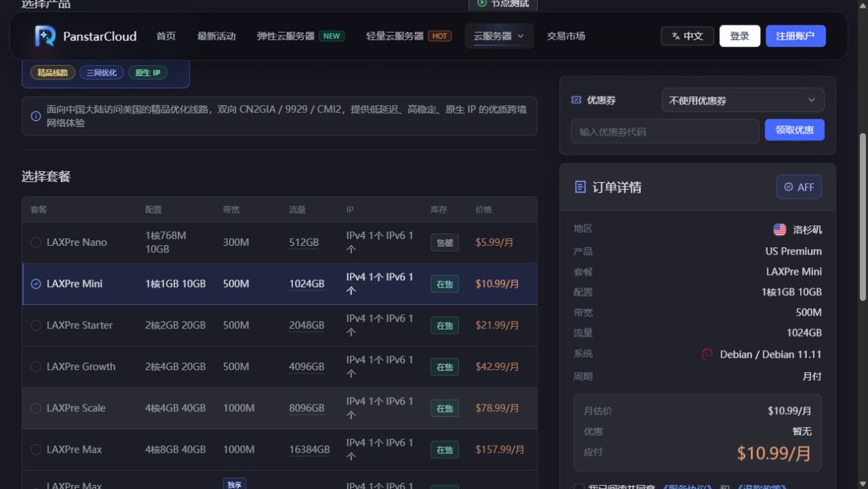
Task: Open the 最新活动 nav item
Action: (x=216, y=36)
